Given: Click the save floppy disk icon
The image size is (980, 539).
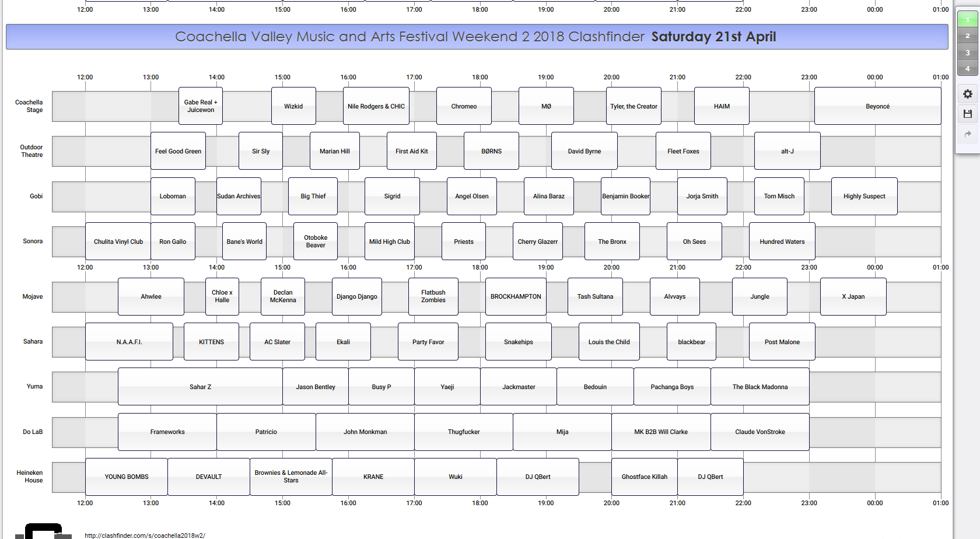Looking at the screenshot, I should click(968, 114).
